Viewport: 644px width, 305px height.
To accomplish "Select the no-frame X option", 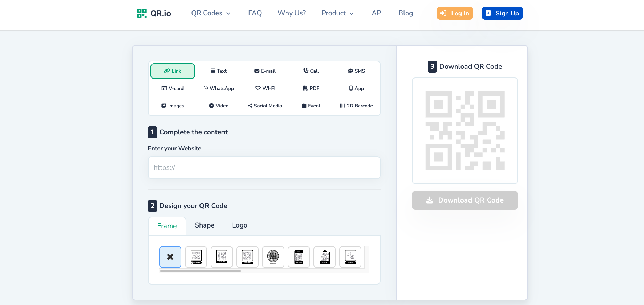I will point(170,257).
